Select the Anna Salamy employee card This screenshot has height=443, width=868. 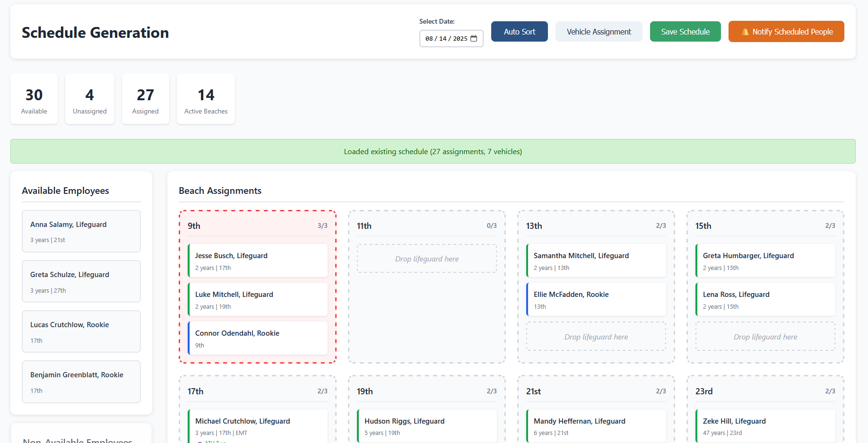pyautogui.click(x=81, y=231)
